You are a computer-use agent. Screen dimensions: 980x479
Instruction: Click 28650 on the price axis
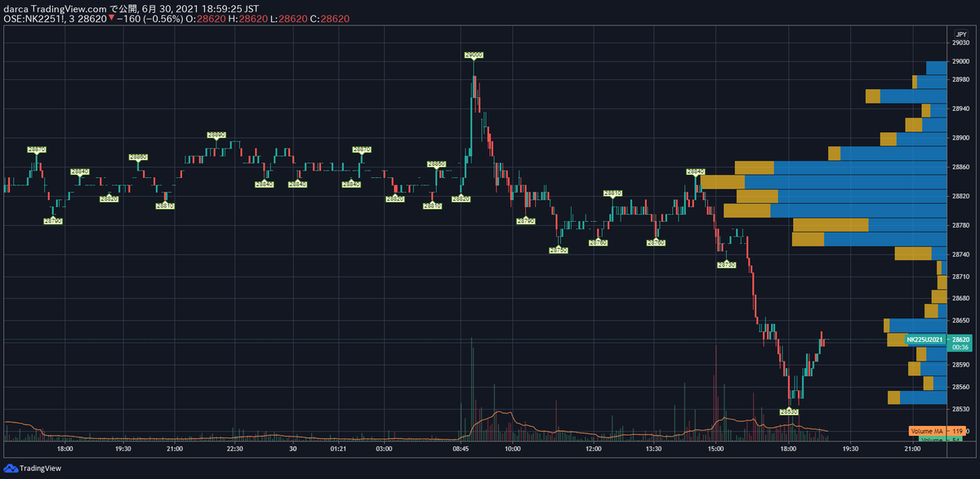click(x=960, y=321)
